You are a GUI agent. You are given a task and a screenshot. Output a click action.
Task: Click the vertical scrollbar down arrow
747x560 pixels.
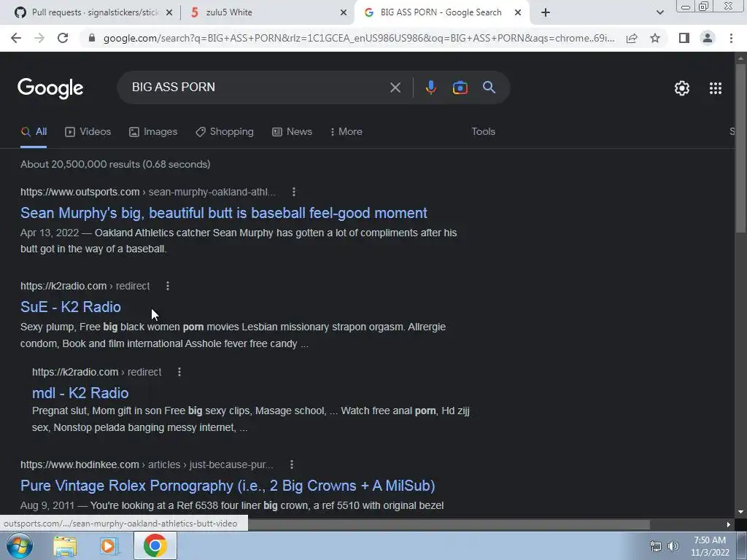[740, 512]
